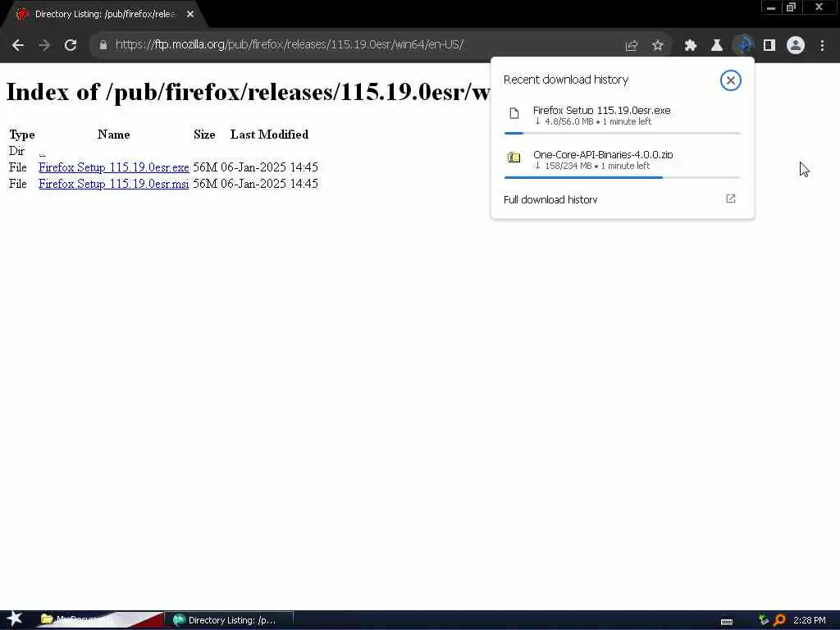The image size is (840, 630).
Task: Click the forward navigation arrow
Action: [x=44, y=45]
